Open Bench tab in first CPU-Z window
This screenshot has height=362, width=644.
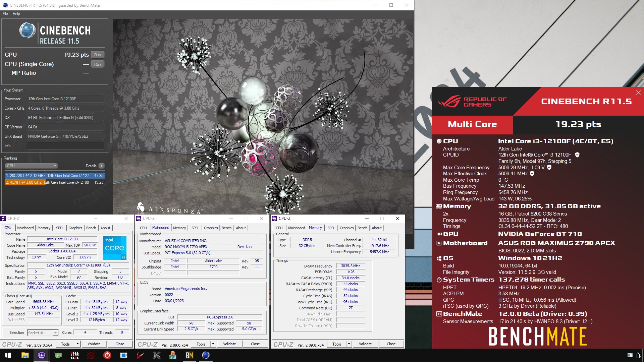pos(91,228)
